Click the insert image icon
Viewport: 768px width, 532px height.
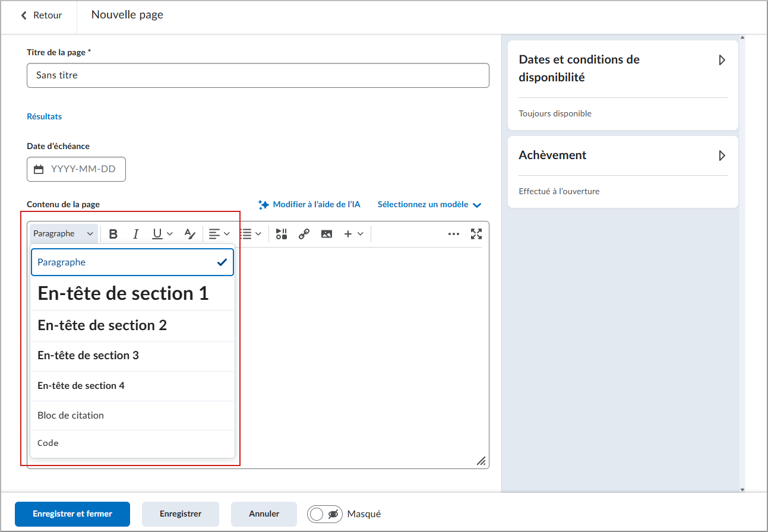[326, 234]
